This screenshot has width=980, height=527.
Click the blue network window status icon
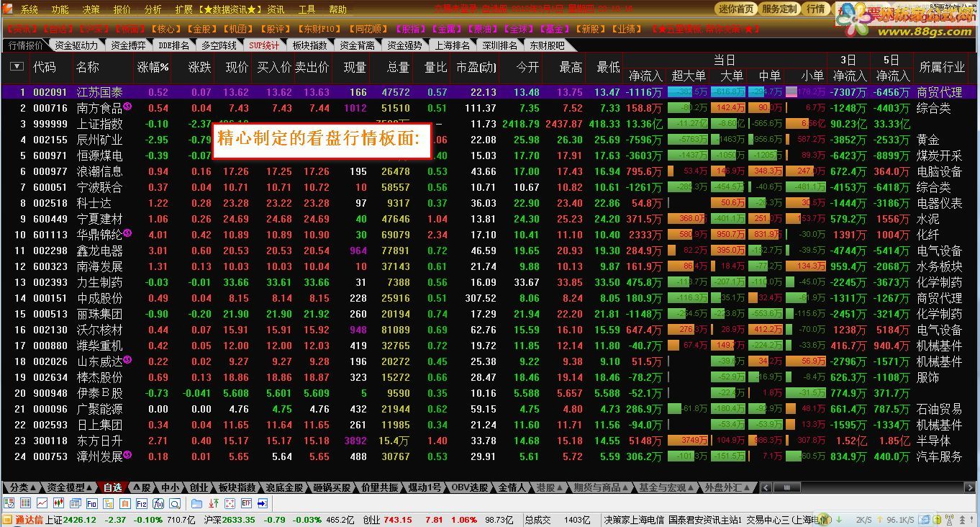[x=924, y=519]
